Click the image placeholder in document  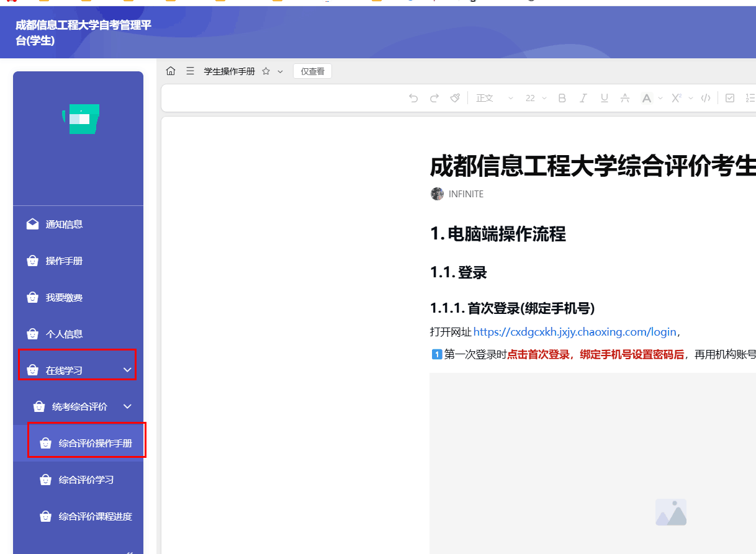click(x=671, y=512)
